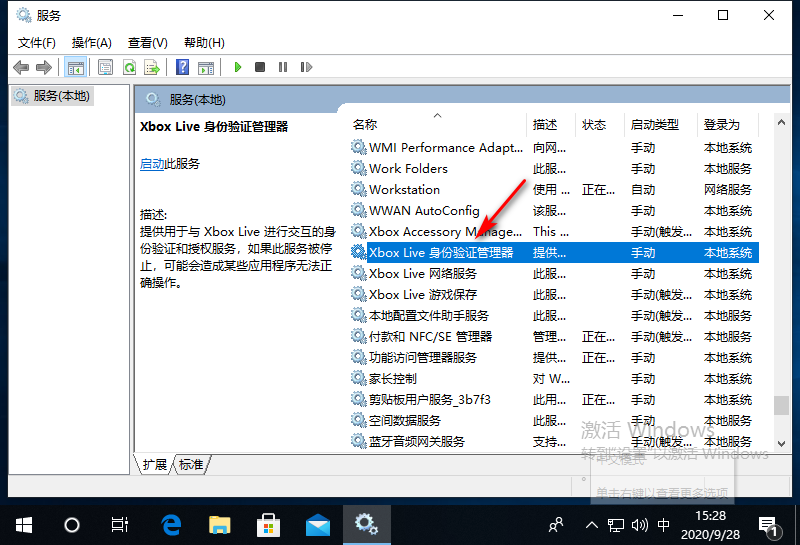
Task: Toggle Show/Hide Console Tree toolbar button
Action: coord(75,67)
